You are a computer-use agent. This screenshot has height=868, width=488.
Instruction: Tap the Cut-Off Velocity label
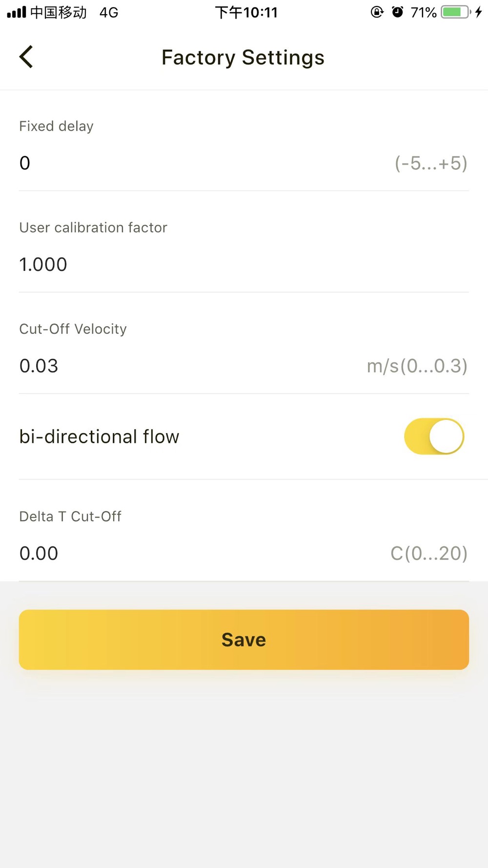click(73, 329)
